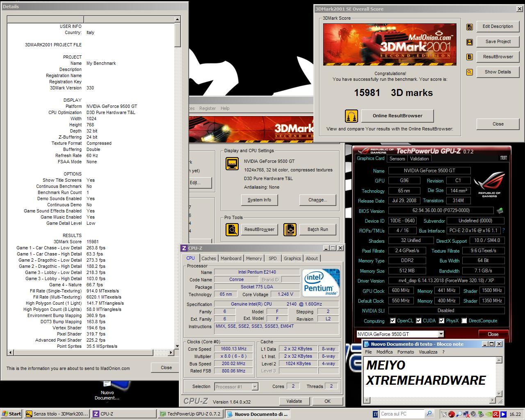The height and width of the screenshot is (420, 525).
Task: Click the Change... button
Action: pyautogui.click(x=318, y=200)
